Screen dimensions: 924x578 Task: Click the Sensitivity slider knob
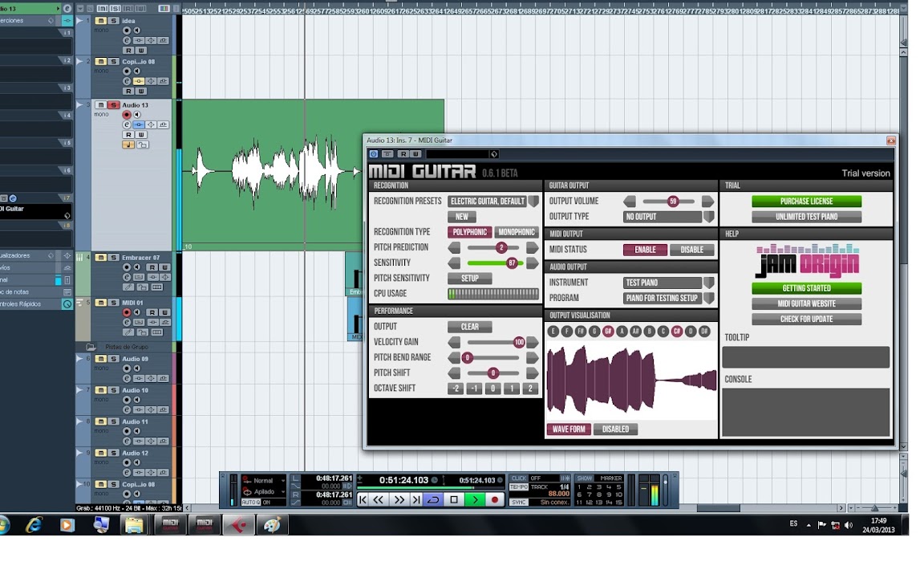pyautogui.click(x=512, y=263)
